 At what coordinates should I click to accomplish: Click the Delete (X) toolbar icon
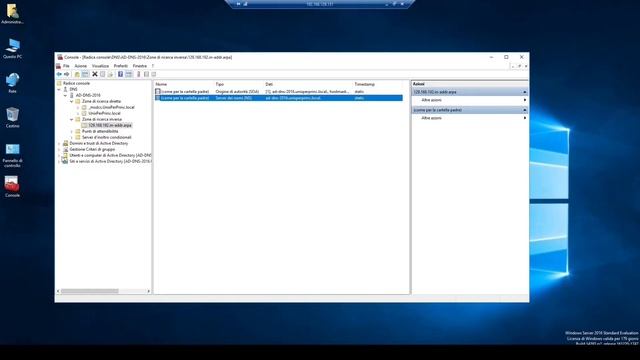point(95,74)
